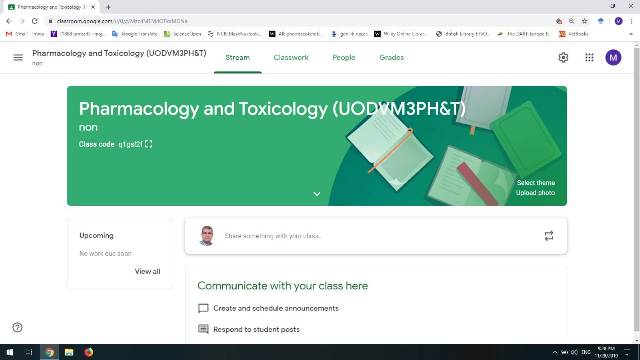Click the reuse post icon
This screenshot has height=360, width=640.
click(x=549, y=236)
